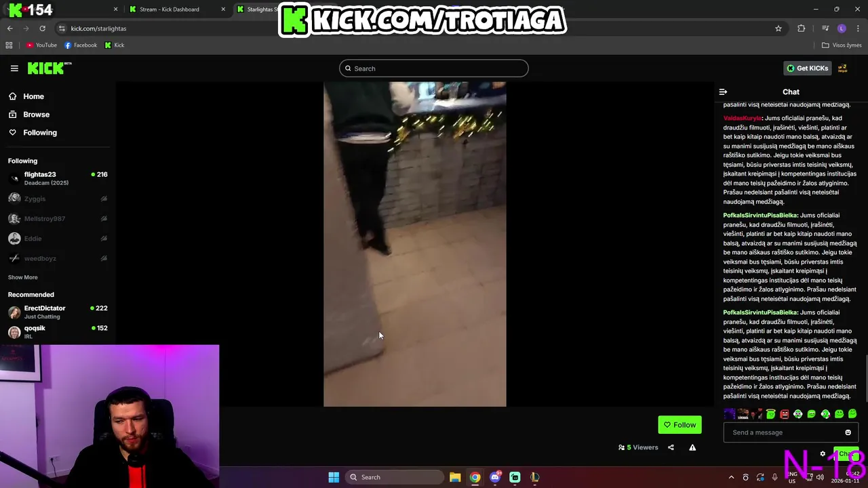Open the Chrome three-dot menu

click(859, 28)
